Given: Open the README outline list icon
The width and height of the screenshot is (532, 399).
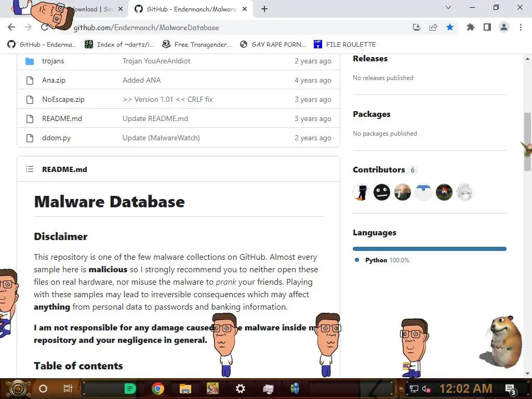Looking at the screenshot, I should [x=30, y=169].
